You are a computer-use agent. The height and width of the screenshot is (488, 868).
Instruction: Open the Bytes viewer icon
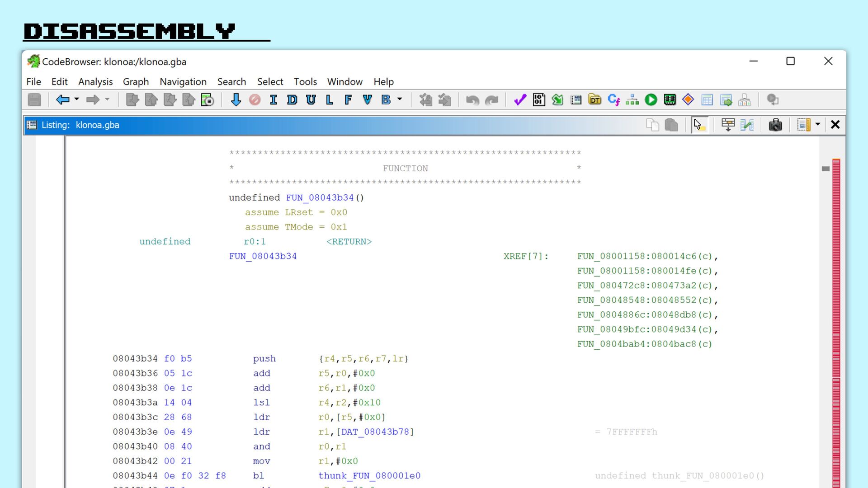[539, 100]
